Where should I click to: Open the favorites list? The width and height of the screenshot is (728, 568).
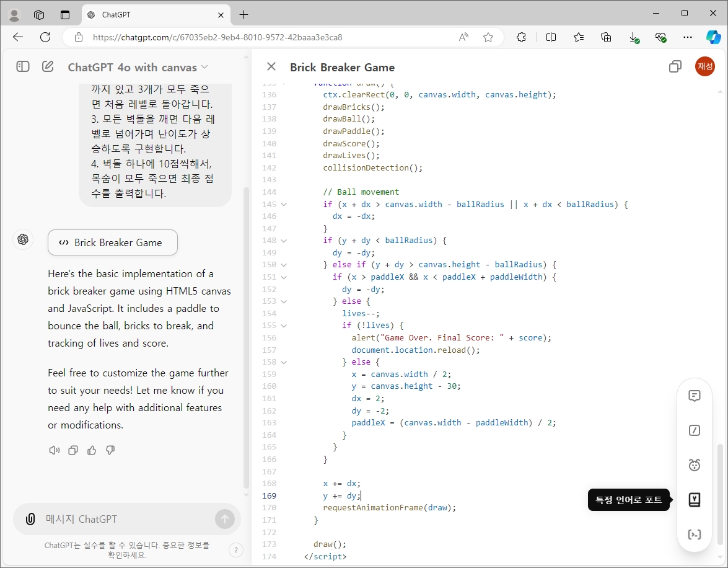pyautogui.click(x=579, y=37)
